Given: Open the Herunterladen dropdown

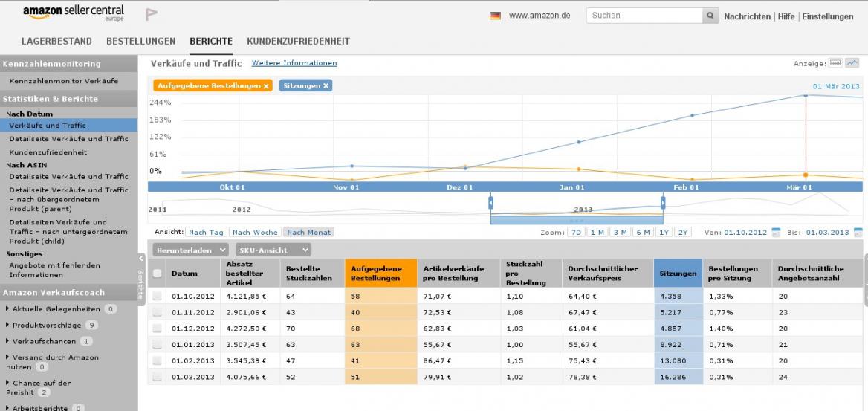Looking at the screenshot, I should [x=190, y=250].
